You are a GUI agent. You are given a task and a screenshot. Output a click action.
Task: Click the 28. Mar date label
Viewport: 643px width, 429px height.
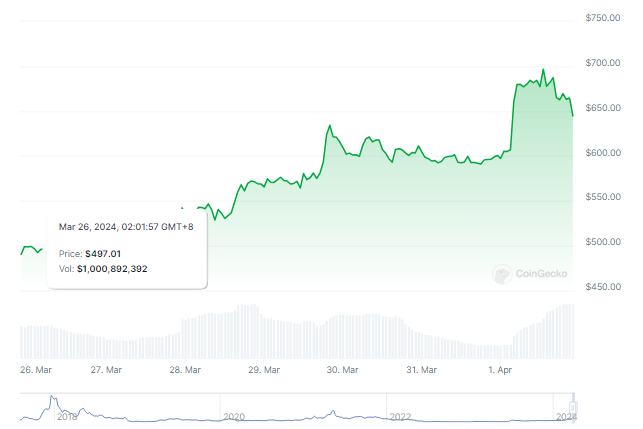[x=185, y=370]
